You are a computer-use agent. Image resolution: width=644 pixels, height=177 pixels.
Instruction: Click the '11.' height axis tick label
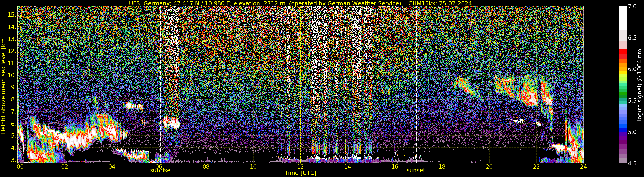click(x=12, y=63)
